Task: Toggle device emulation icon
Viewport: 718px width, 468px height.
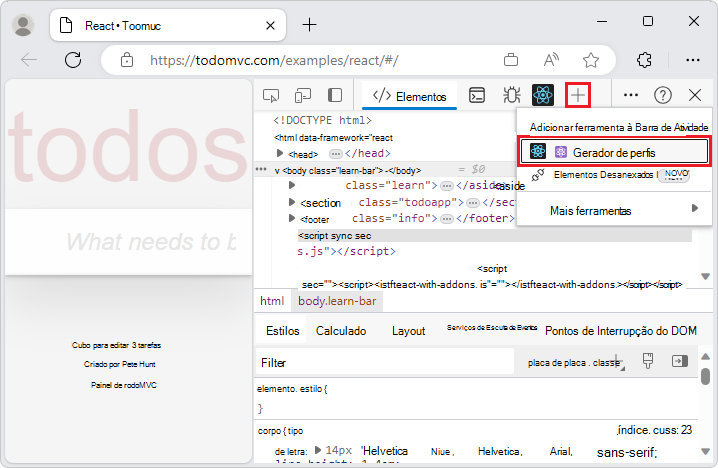Action: (303, 96)
